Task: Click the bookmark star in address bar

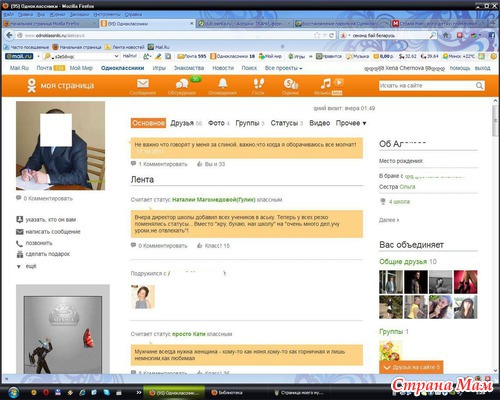Action: [317, 35]
